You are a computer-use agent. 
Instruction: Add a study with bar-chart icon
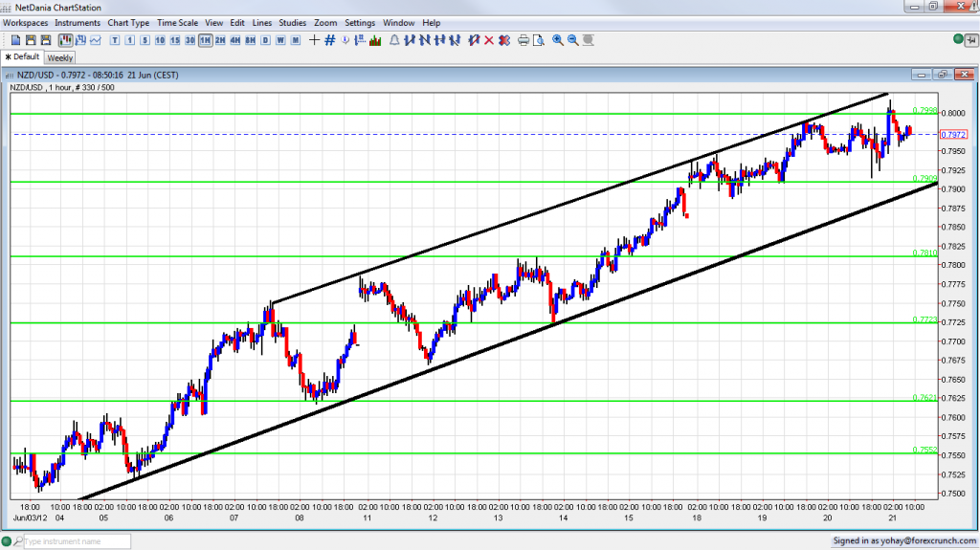[x=375, y=40]
